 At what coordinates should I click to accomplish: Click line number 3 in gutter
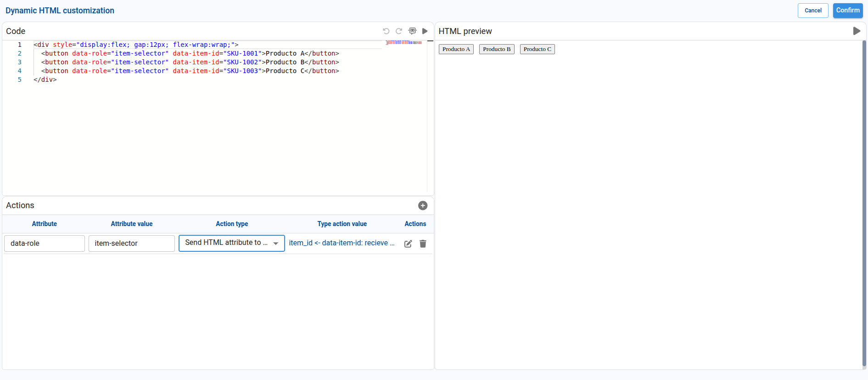(20, 62)
